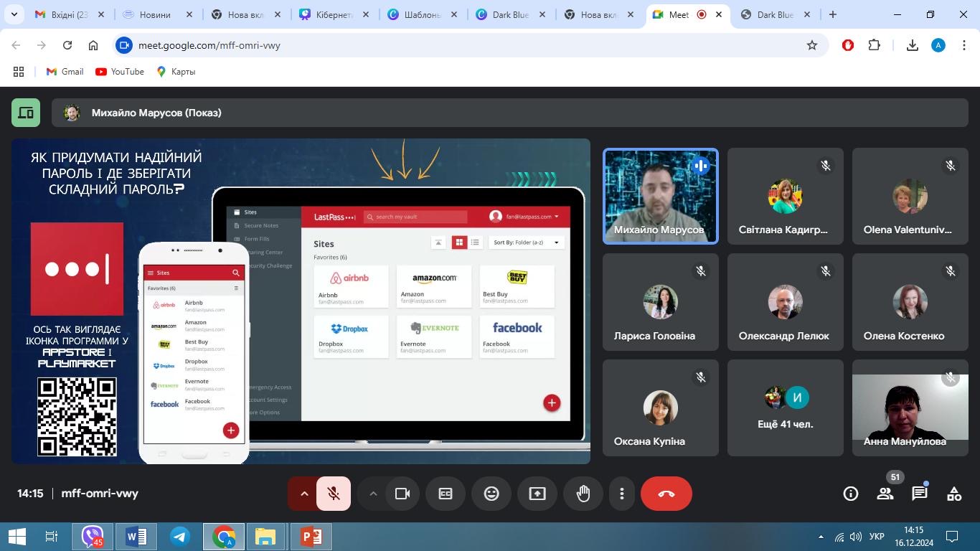Viewport: 980px width, 551px height.
Task: Open Gmail bookmark
Action: pos(65,72)
